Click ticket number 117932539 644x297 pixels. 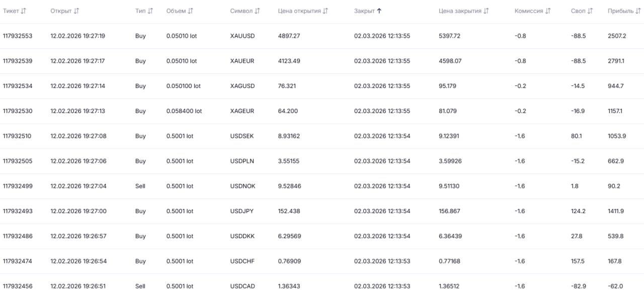point(18,61)
